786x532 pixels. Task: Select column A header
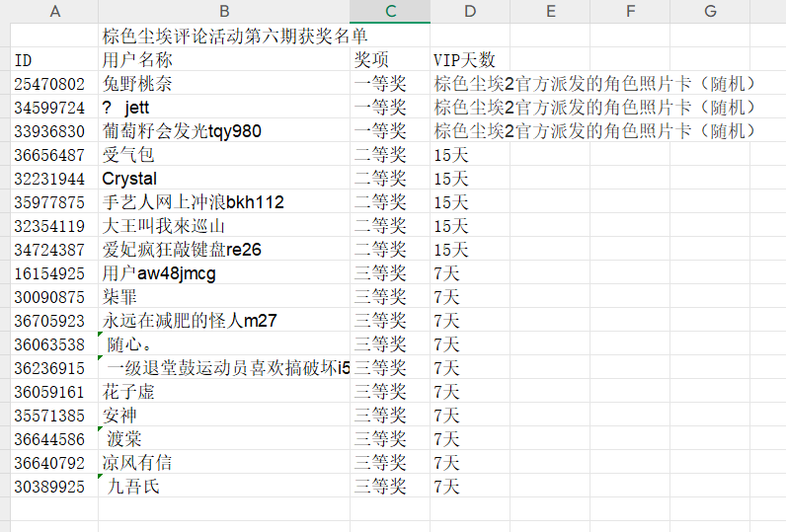pyautogui.click(x=54, y=11)
